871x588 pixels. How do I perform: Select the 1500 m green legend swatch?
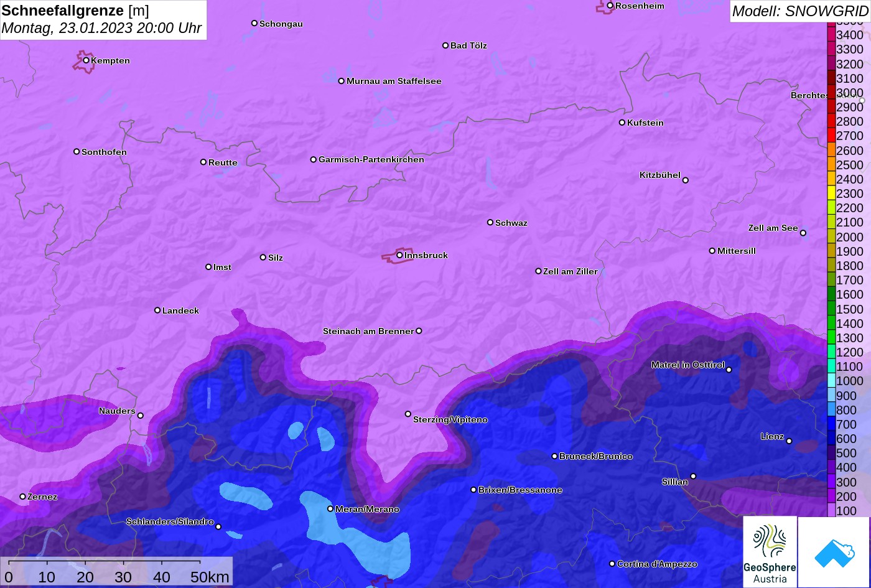(x=831, y=309)
